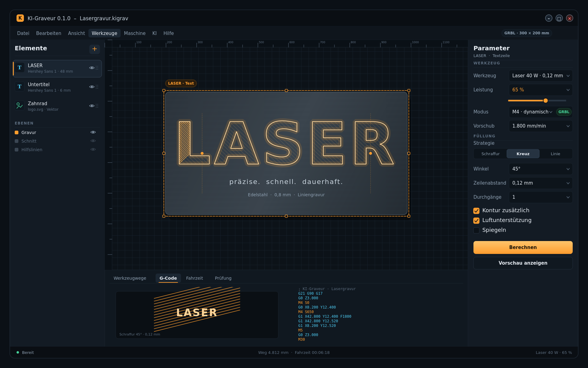Click the Berechnen button
Image resolution: width=588 pixels, height=368 pixels.
(523, 247)
